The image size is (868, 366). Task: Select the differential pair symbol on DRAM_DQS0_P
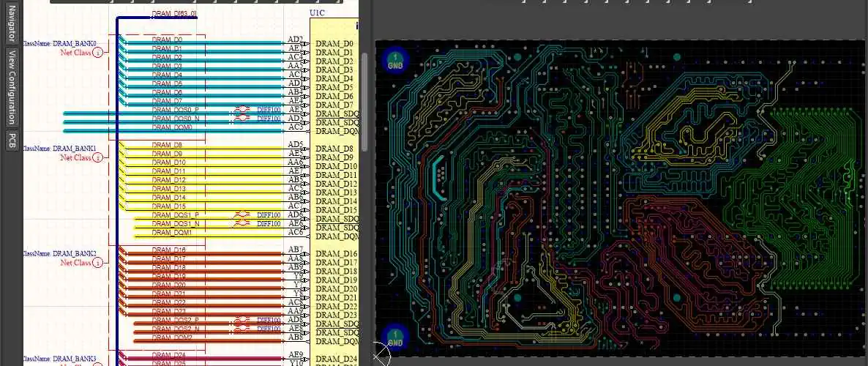(x=243, y=110)
